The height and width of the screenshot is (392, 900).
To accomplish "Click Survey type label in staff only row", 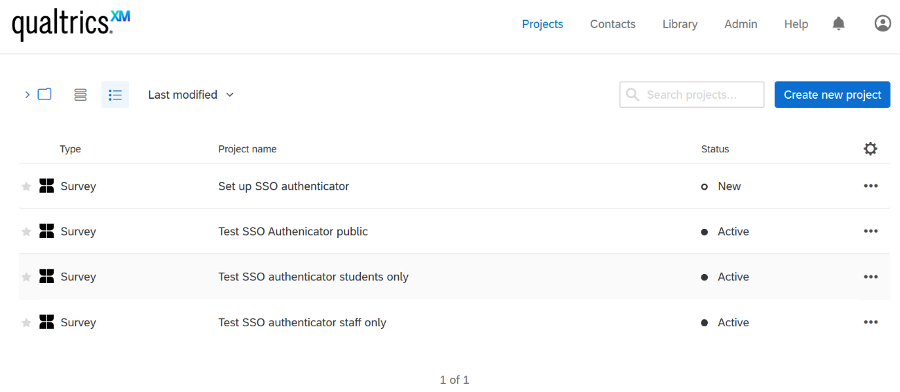I will 78,323.
